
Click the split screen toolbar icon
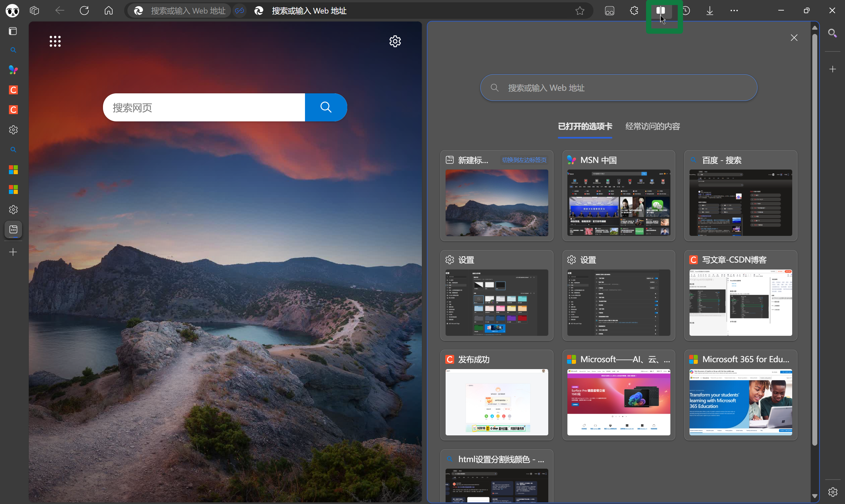660,11
